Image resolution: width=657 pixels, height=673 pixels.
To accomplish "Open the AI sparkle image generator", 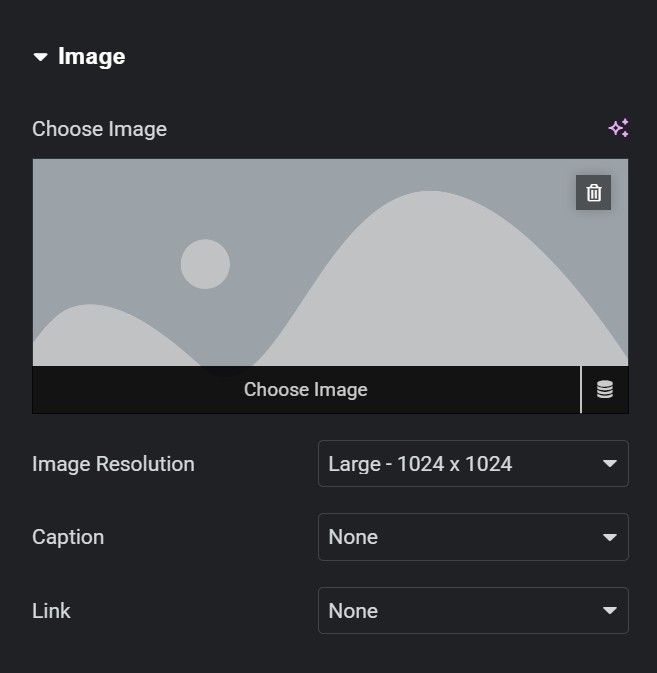I will pos(618,128).
